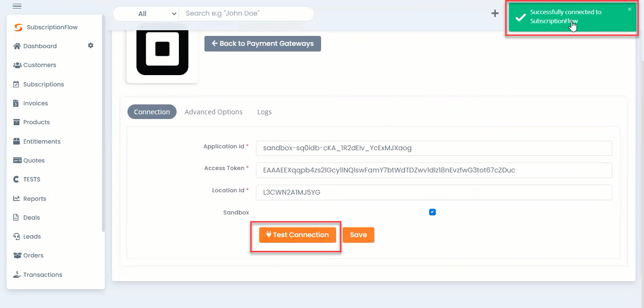The image size is (644, 308).
Task: Open the hamburger menu icon
Action: tap(17, 6)
